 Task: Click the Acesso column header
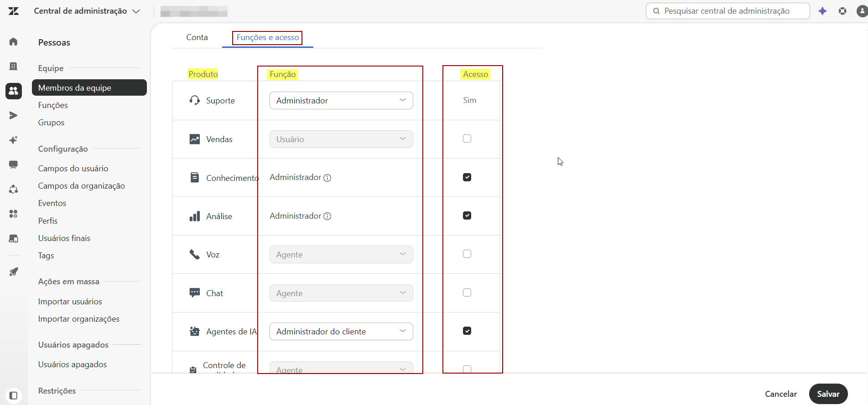click(x=475, y=74)
